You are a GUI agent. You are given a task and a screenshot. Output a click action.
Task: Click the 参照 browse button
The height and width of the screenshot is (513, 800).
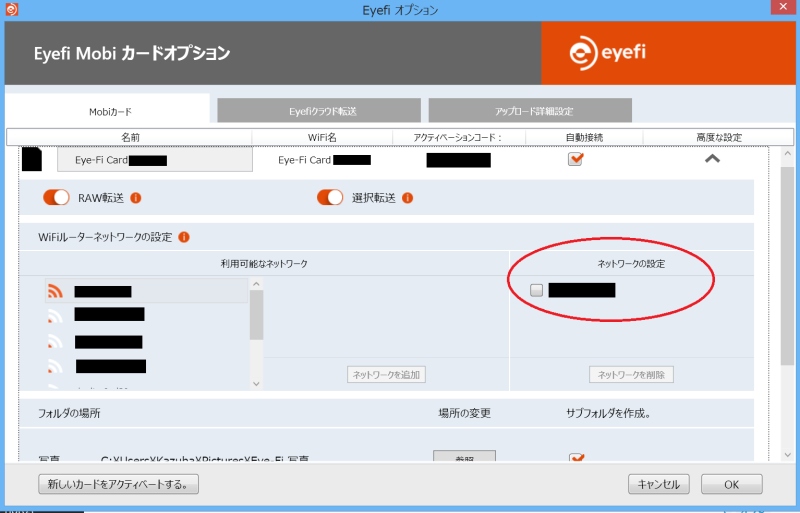tap(464, 456)
